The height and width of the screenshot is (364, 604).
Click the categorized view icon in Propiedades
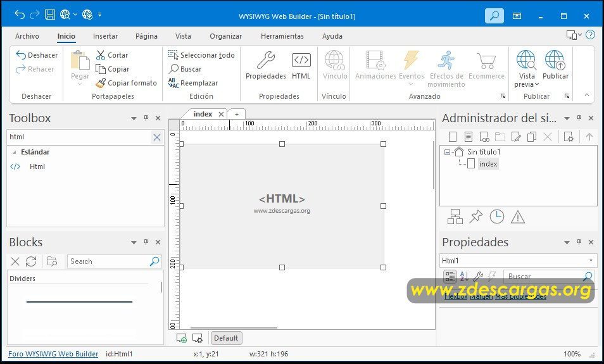(450, 276)
